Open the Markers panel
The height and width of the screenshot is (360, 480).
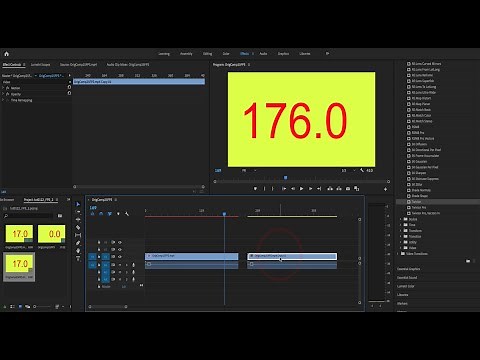coord(402,304)
